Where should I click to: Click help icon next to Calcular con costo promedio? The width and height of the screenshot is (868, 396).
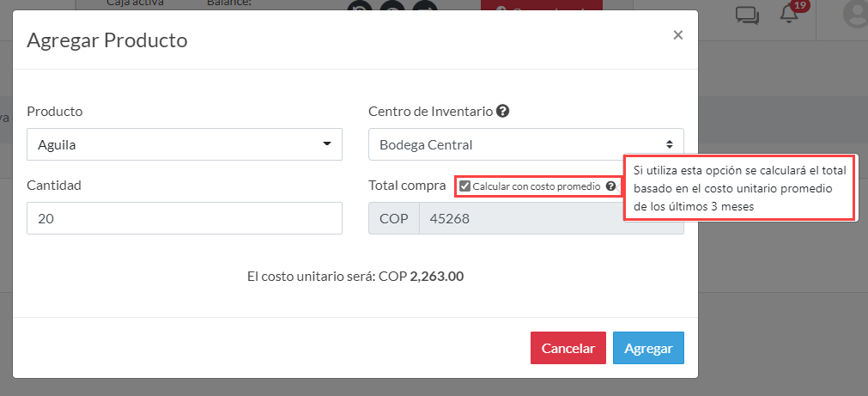click(x=610, y=186)
